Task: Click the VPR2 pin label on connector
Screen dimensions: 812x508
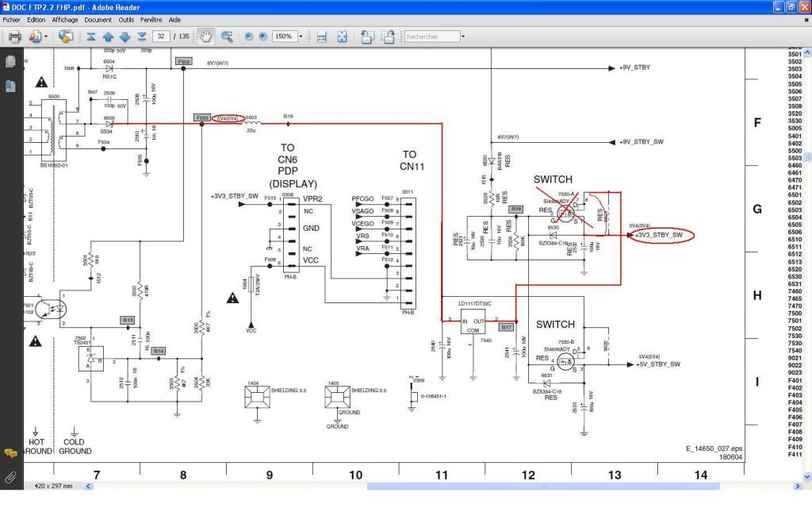Action: (312, 199)
